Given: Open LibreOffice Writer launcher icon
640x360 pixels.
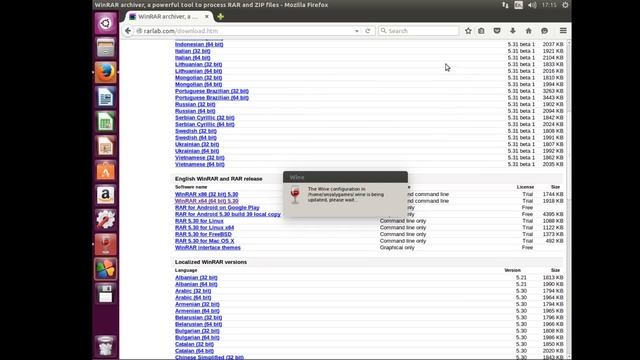Looking at the screenshot, I should pos(106,97).
